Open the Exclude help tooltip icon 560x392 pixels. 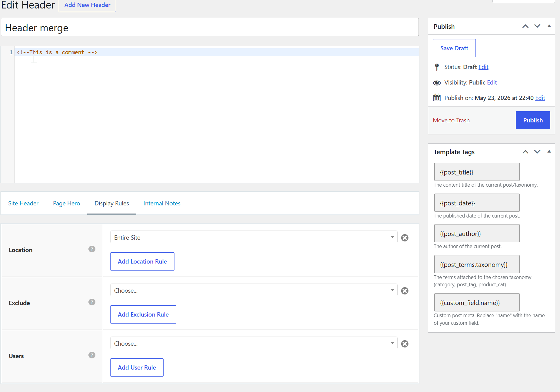click(x=92, y=302)
